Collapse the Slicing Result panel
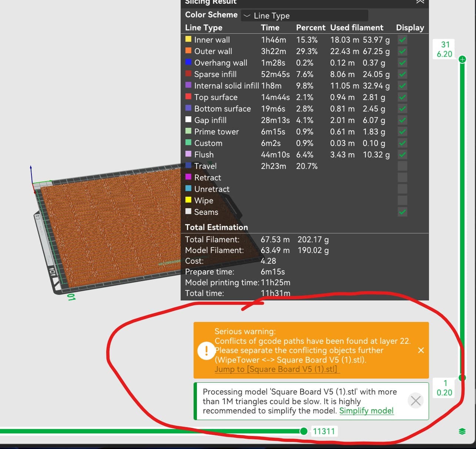 (420, 2)
